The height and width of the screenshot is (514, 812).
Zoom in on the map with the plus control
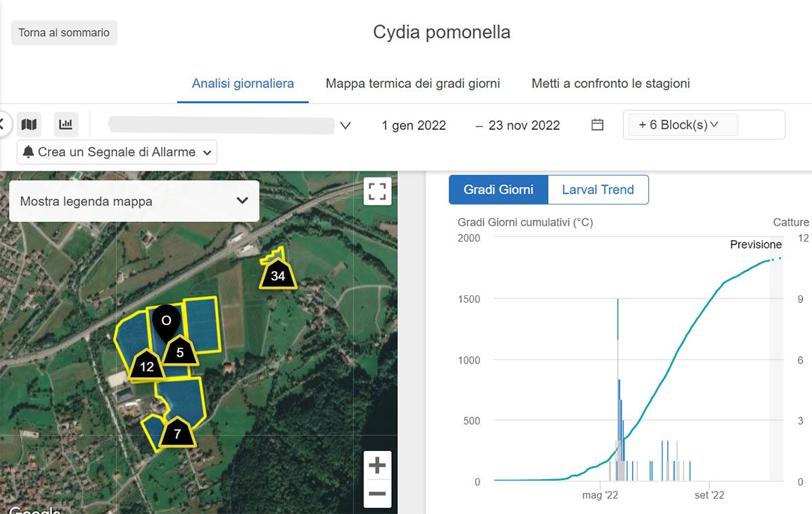click(377, 465)
